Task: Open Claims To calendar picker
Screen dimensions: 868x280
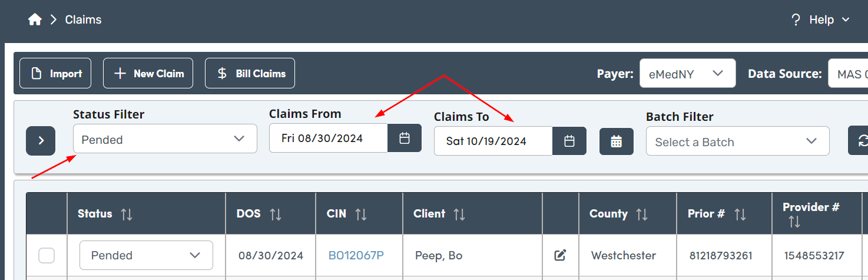Action: coord(569,141)
